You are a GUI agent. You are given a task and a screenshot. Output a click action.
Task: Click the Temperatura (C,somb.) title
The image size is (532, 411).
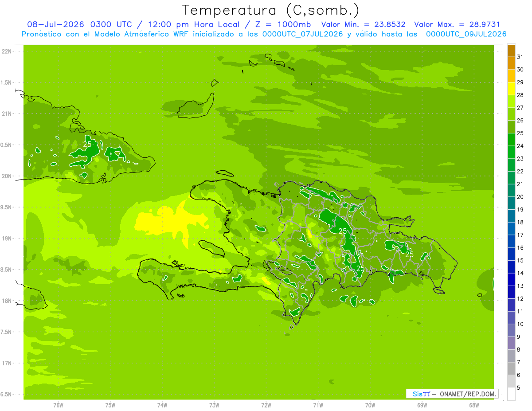tap(271, 11)
